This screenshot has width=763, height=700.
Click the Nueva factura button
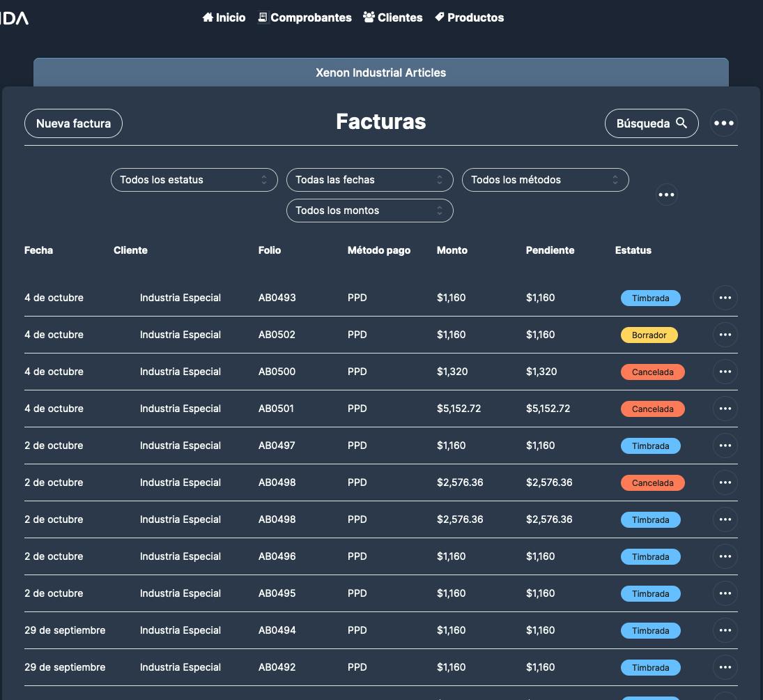coord(73,123)
